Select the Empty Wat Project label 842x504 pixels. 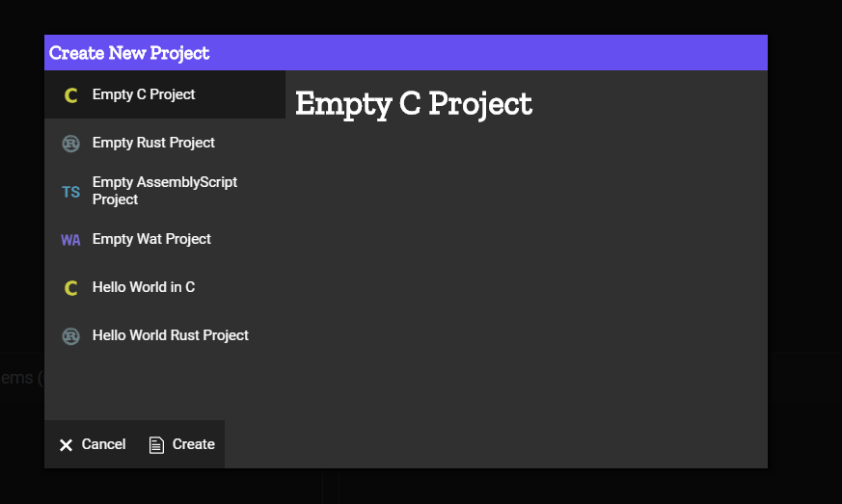[151, 239]
